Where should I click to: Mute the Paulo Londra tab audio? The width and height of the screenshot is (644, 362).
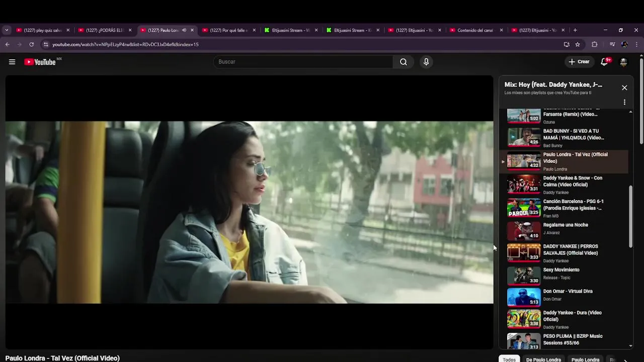184,30
